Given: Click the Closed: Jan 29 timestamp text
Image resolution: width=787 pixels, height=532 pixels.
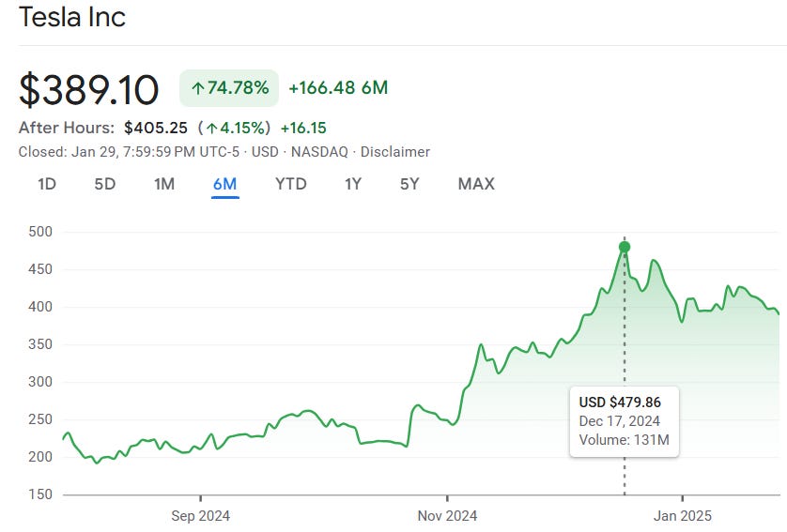Looking at the screenshot, I should click(x=129, y=152).
